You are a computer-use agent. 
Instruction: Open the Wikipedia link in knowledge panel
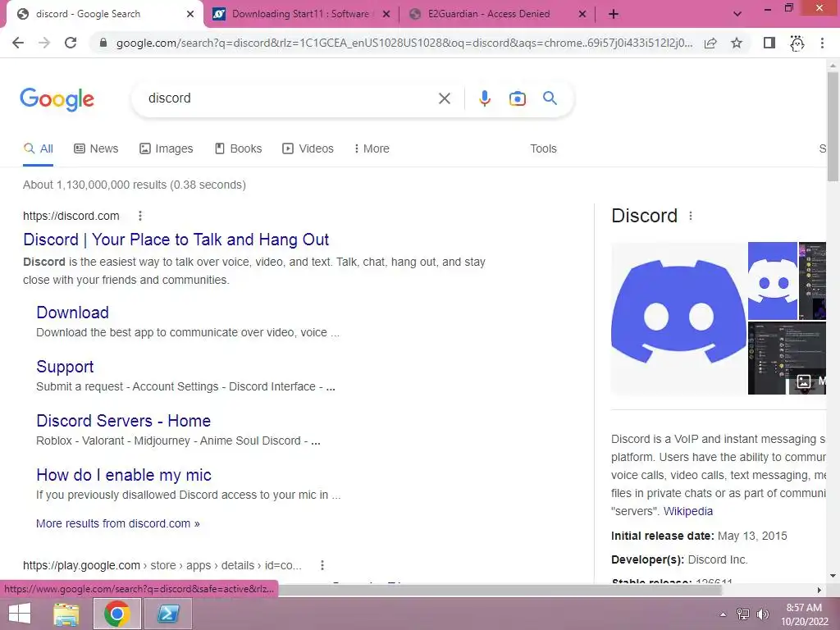point(688,511)
